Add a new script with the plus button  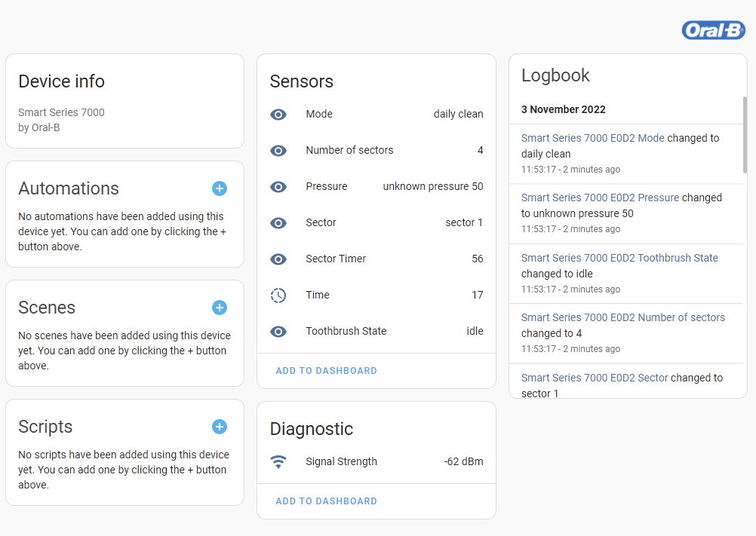(x=220, y=427)
